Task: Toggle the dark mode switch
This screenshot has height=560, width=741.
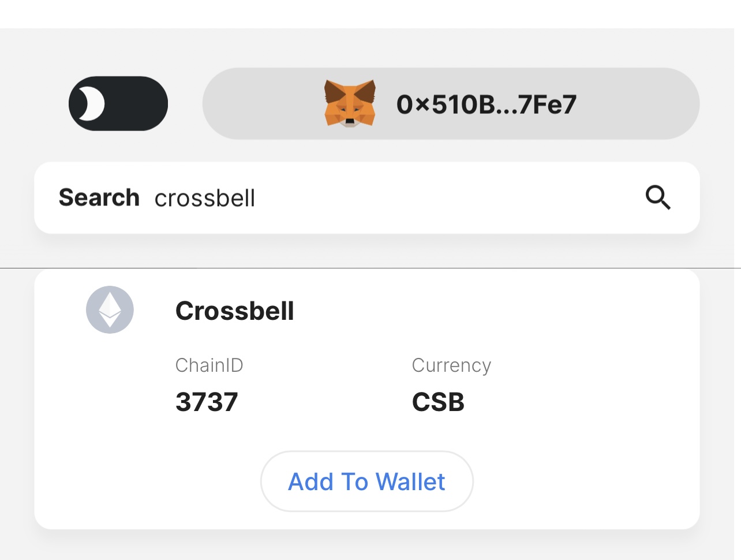Action: point(118,104)
